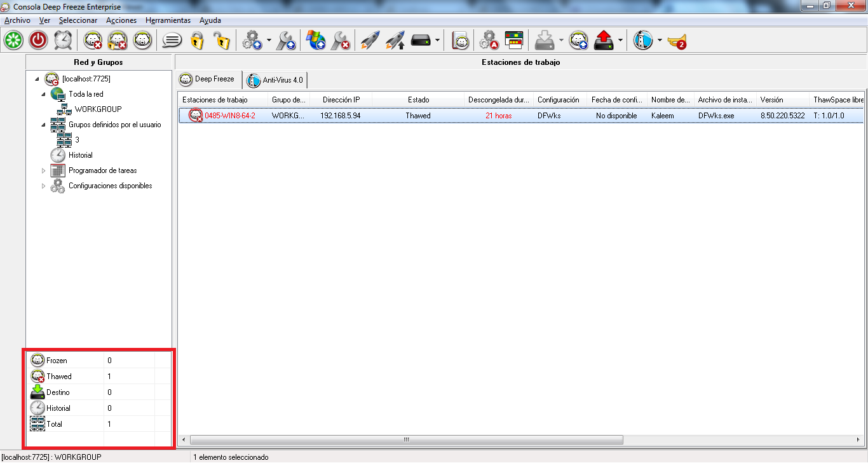Click the Destino row in status panel
This screenshot has width=868, height=463.
tap(98, 392)
